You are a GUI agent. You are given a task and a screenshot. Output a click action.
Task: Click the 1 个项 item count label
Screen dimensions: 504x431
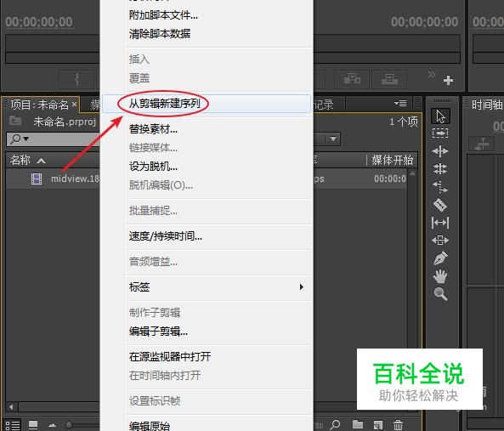coord(404,122)
